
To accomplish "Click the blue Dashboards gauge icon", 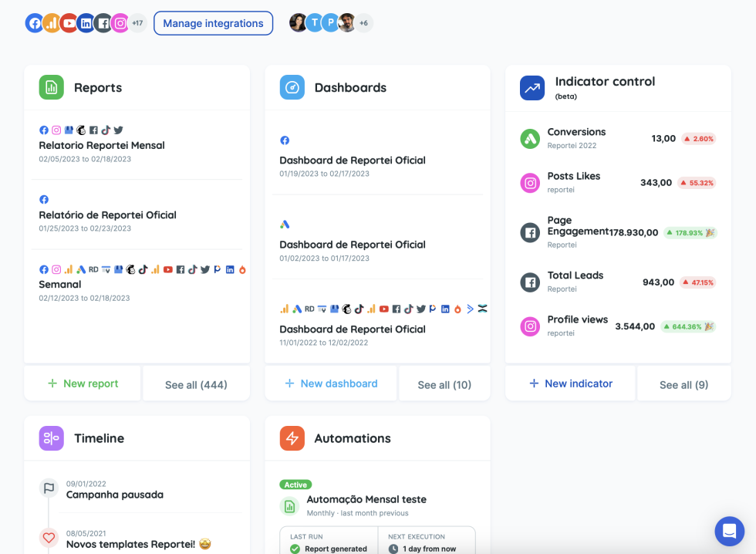I will (x=292, y=87).
